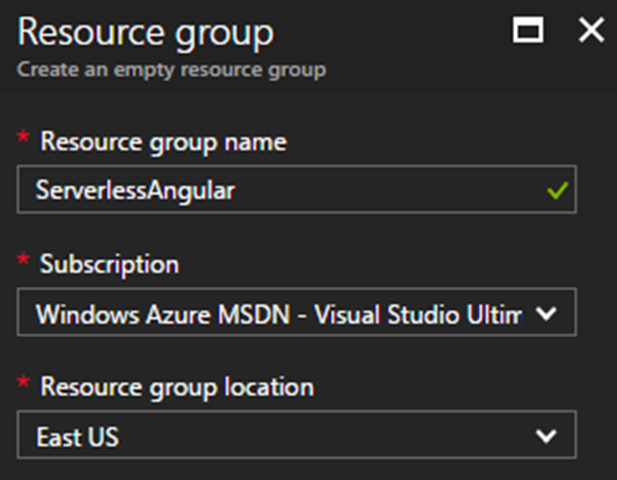The height and width of the screenshot is (480, 617).
Task: Open the Subscription dropdown
Action: pyautogui.click(x=297, y=312)
